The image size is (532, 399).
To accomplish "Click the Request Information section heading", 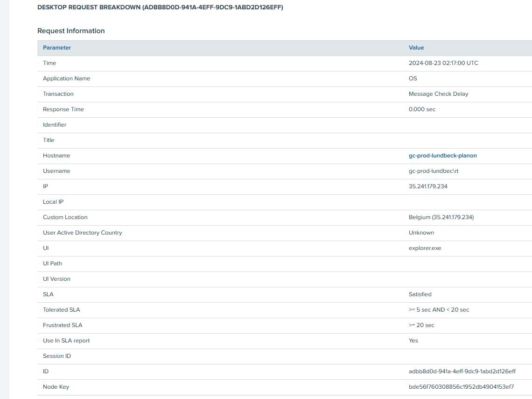I will (71, 31).
